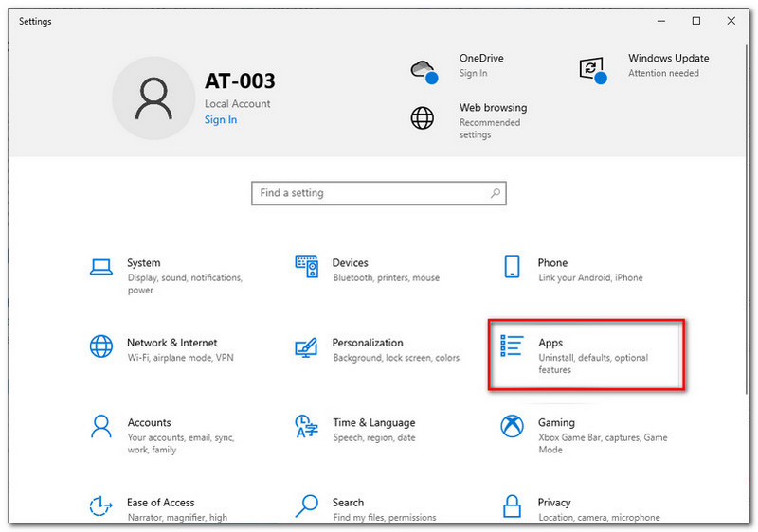Click the Apps list icon
The width and height of the screenshot is (758, 532).
(x=512, y=346)
